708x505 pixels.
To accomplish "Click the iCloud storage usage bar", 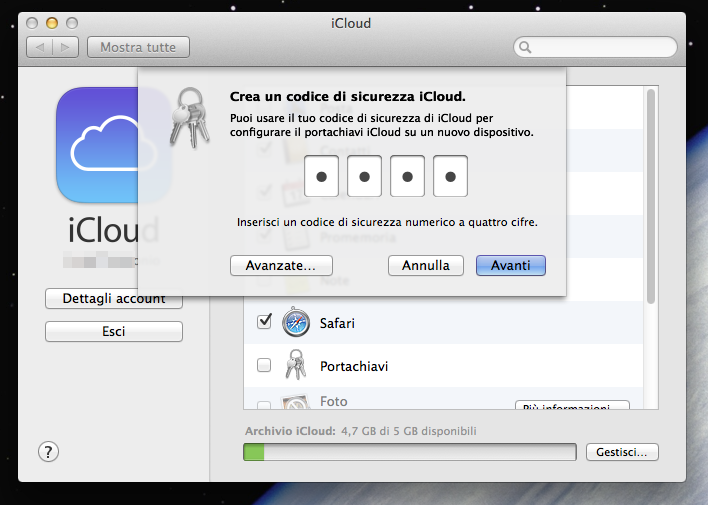I will 410,452.
